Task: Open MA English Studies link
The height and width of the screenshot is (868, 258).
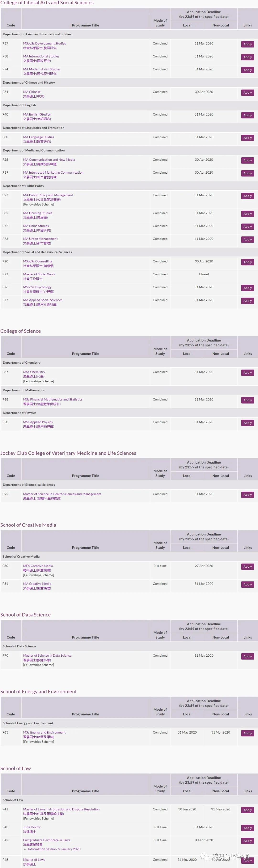Action: point(37,114)
